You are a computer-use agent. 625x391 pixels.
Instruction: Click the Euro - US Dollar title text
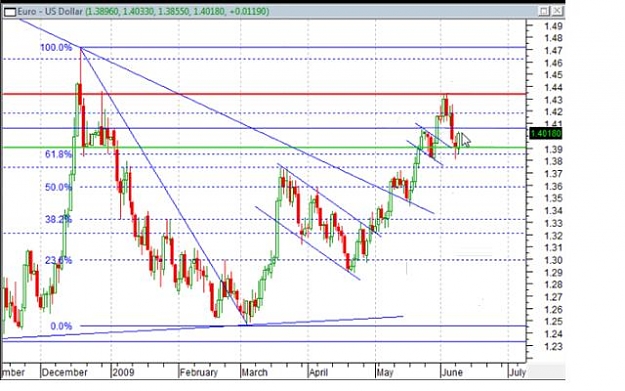[x=50, y=12]
